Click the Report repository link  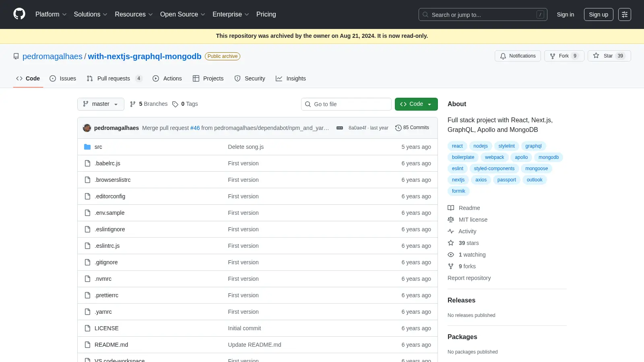(x=469, y=278)
